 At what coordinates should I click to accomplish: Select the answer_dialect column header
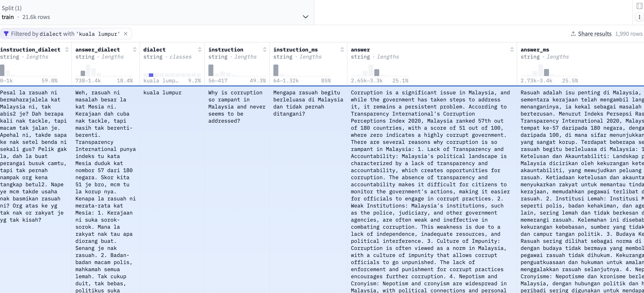[x=97, y=49]
